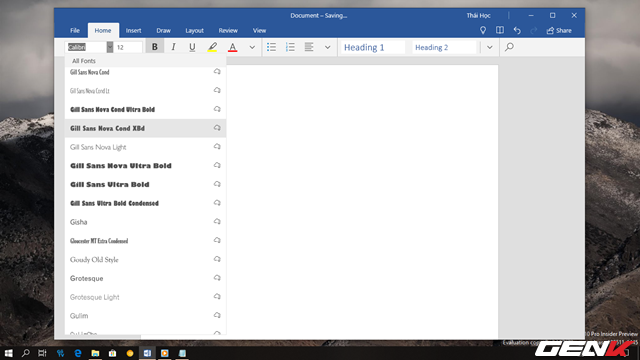
Task: Open the Windows Start menu
Action: click(x=8, y=353)
